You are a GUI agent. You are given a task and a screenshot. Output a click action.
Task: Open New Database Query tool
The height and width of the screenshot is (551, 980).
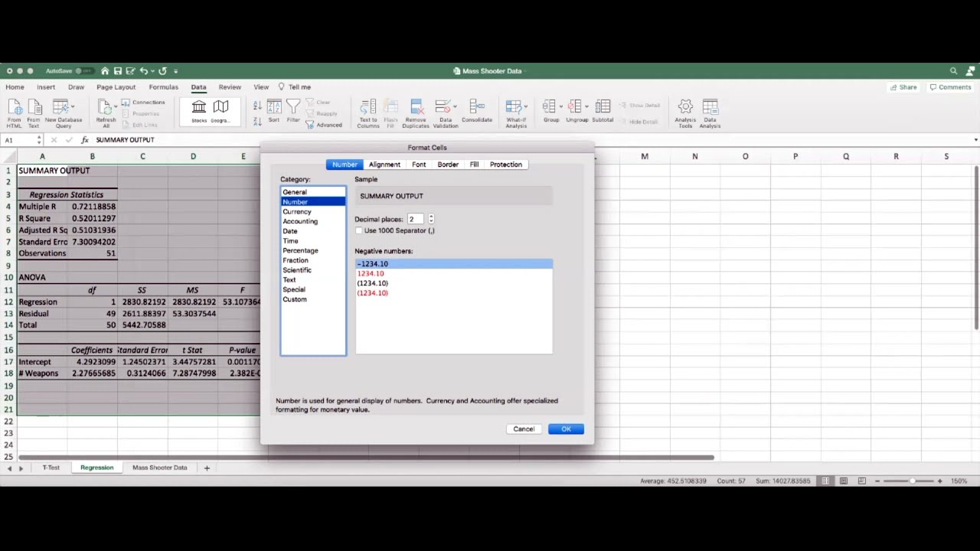click(x=61, y=107)
